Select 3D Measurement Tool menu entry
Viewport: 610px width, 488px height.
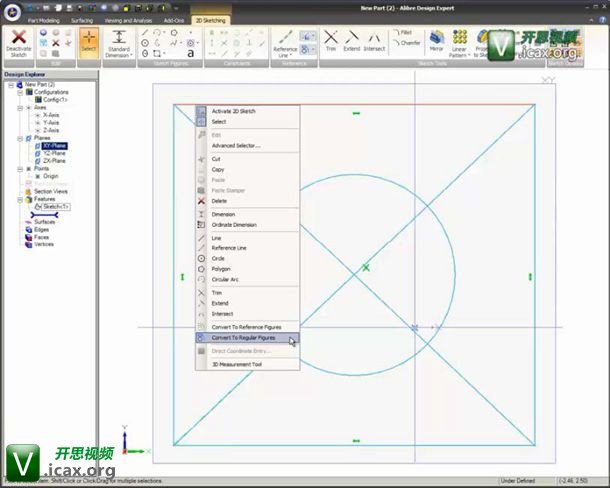(236, 364)
